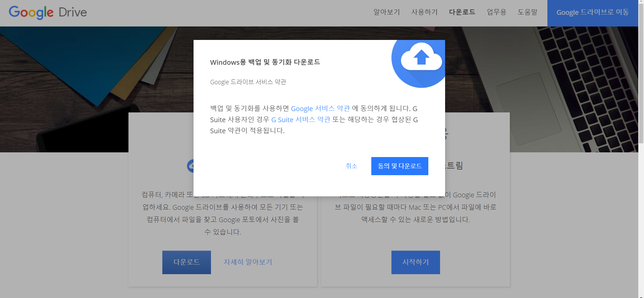Open the G Suite 서비스 약관 link
The width and height of the screenshot is (644, 298).
(301, 119)
